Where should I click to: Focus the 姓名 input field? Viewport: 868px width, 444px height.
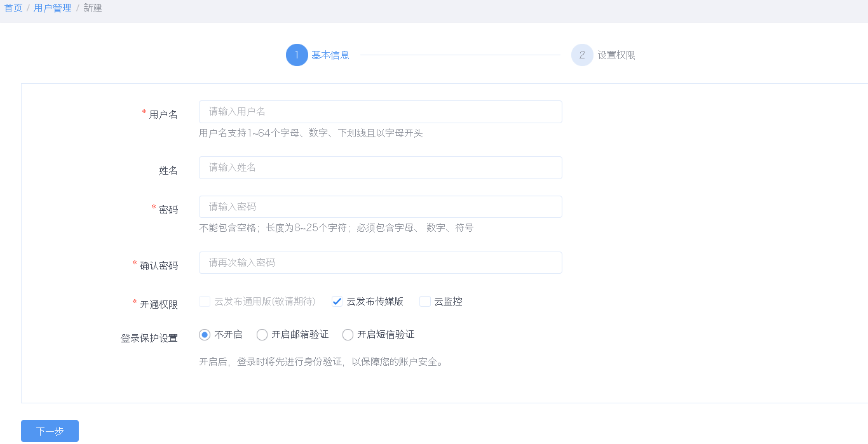coord(381,168)
